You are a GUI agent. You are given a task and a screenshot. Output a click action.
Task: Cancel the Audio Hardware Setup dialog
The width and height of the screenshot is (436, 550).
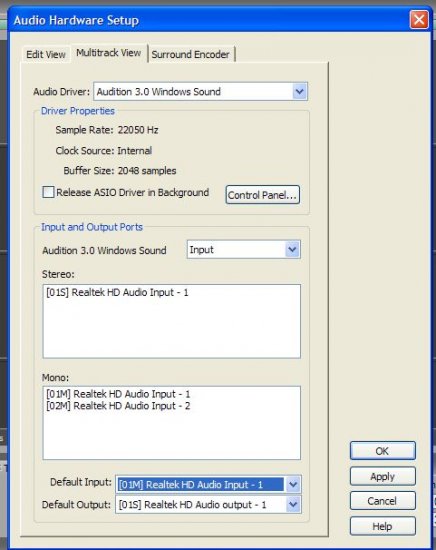point(382,501)
